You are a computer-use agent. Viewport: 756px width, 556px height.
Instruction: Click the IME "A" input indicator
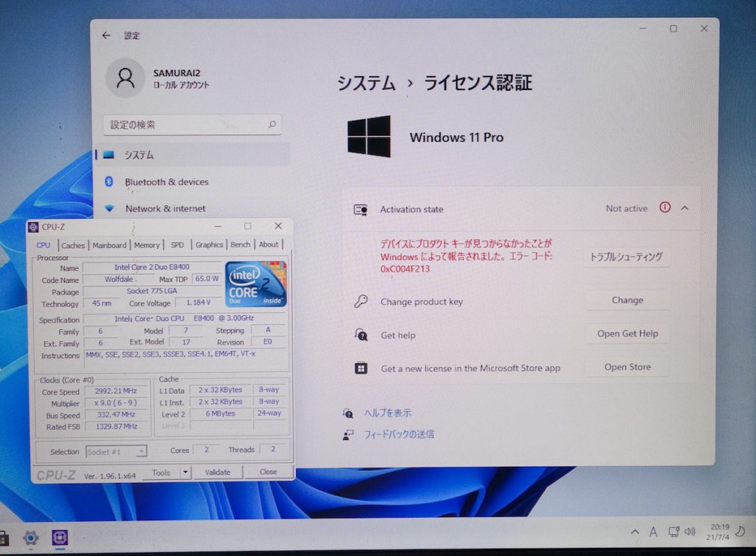pos(653,532)
